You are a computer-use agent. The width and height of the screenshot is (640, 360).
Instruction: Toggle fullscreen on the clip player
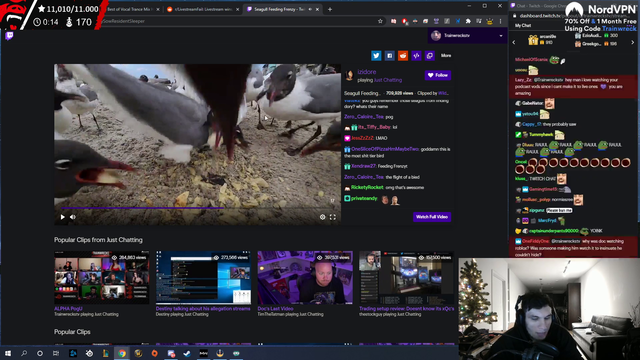coord(333,217)
